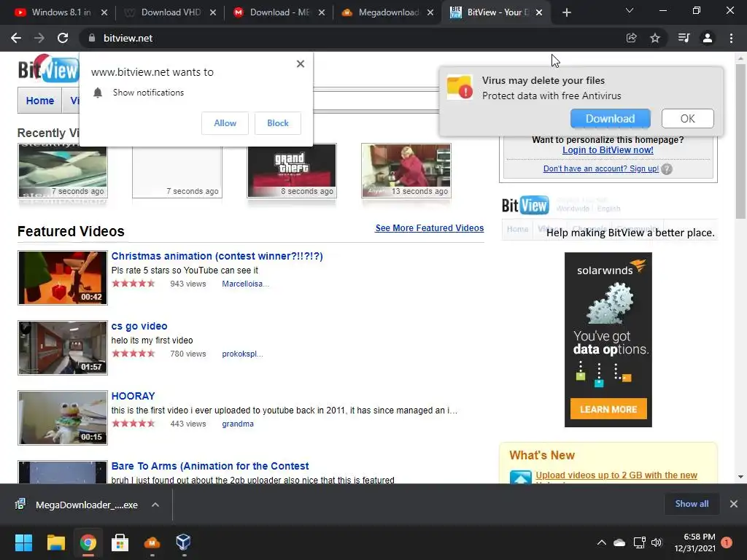Image resolution: width=747 pixels, height=560 pixels.
Task: Click the browser forward arrow
Action: [x=39, y=38]
